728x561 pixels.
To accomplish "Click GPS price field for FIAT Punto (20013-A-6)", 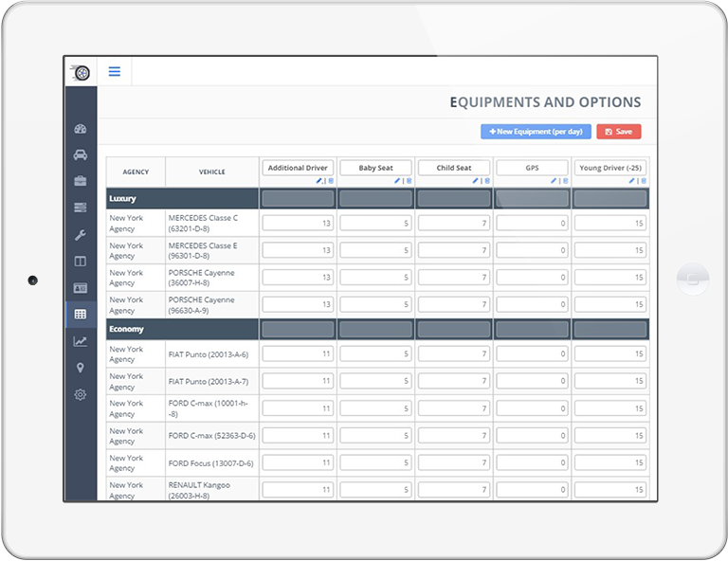I will click(x=532, y=353).
